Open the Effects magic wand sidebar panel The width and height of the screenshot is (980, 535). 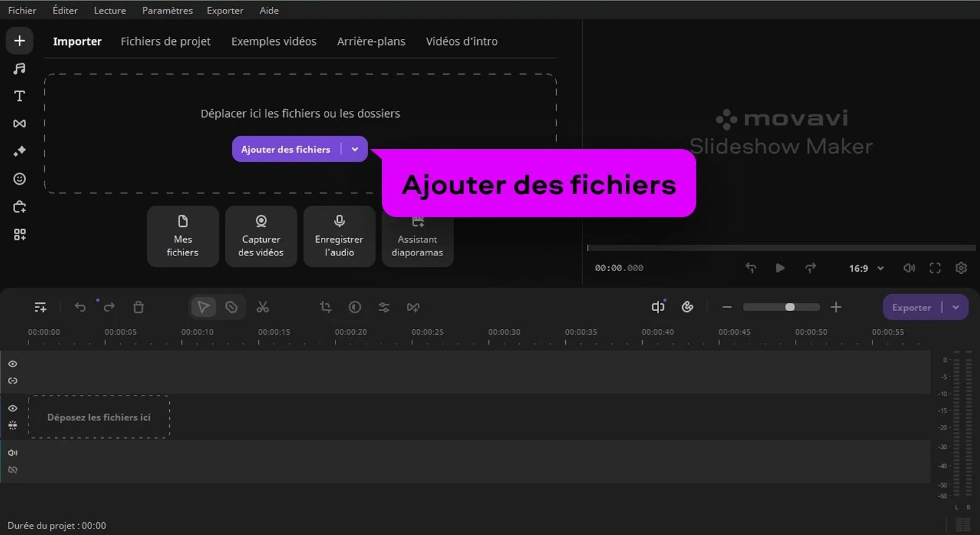[x=19, y=151]
